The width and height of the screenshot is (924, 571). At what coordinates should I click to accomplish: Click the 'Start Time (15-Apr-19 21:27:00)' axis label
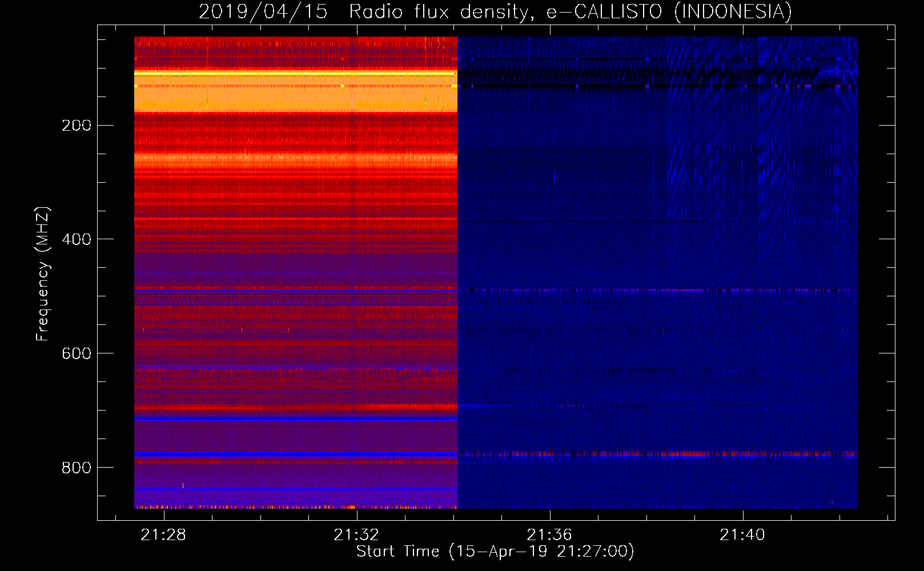point(495,552)
